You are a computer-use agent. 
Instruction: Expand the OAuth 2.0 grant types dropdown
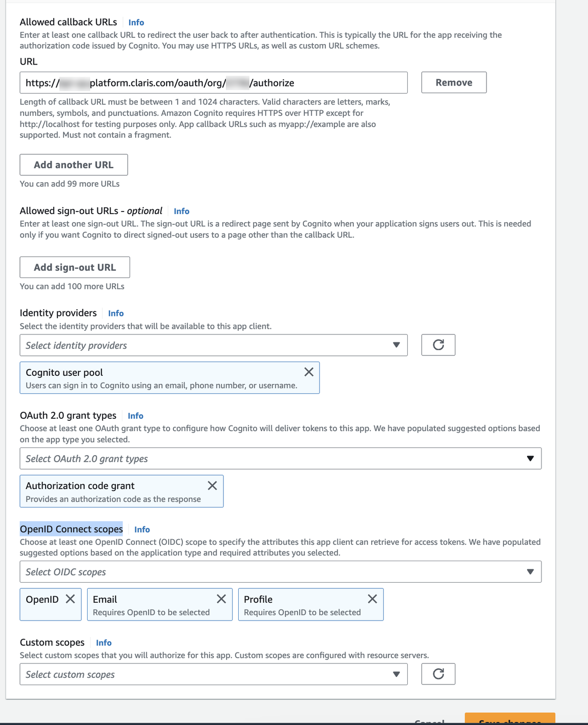532,458
